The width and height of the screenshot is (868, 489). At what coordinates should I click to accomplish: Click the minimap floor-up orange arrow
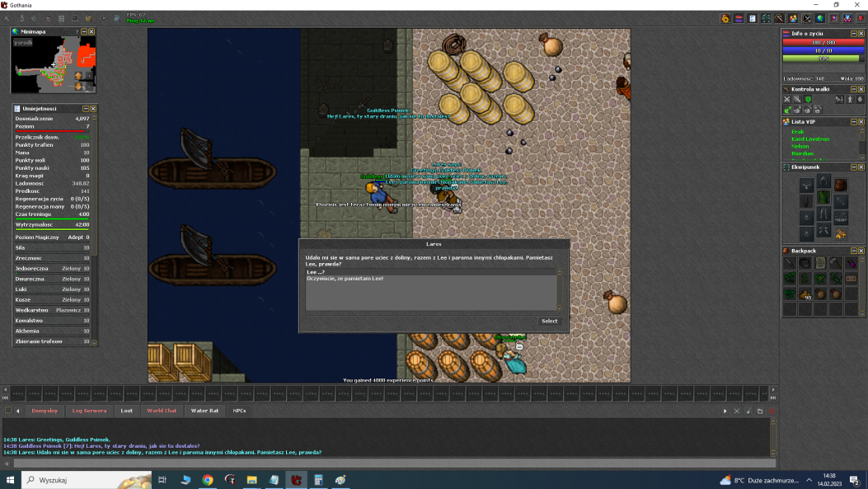tap(79, 76)
